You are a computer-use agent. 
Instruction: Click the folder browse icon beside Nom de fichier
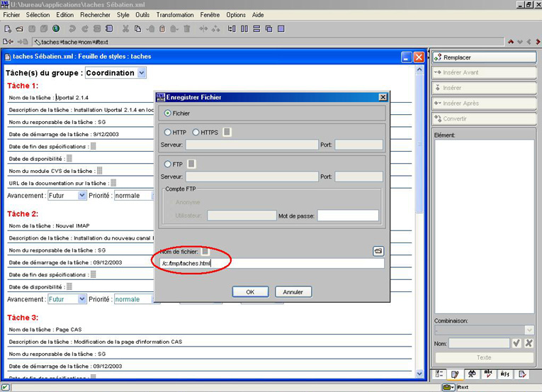pos(378,251)
